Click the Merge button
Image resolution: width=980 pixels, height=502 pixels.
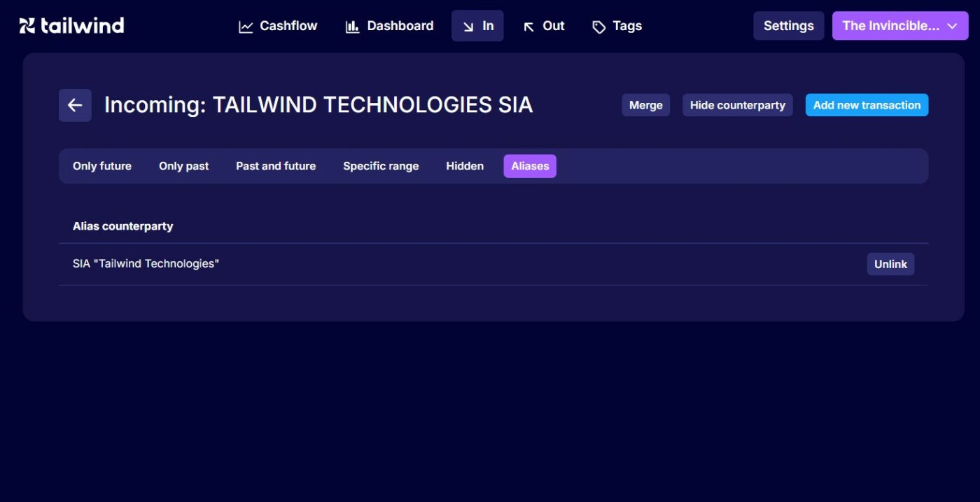coord(645,105)
